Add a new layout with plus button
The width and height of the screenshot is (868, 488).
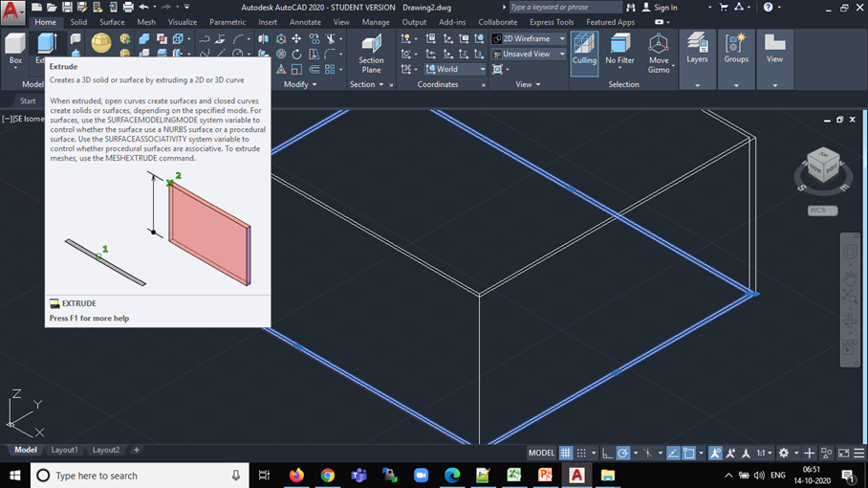(x=136, y=450)
